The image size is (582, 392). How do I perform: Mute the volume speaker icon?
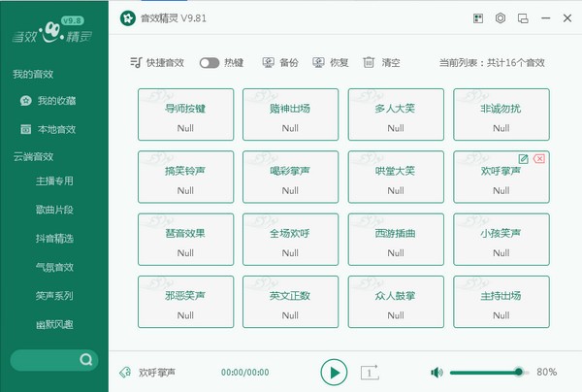(436, 372)
